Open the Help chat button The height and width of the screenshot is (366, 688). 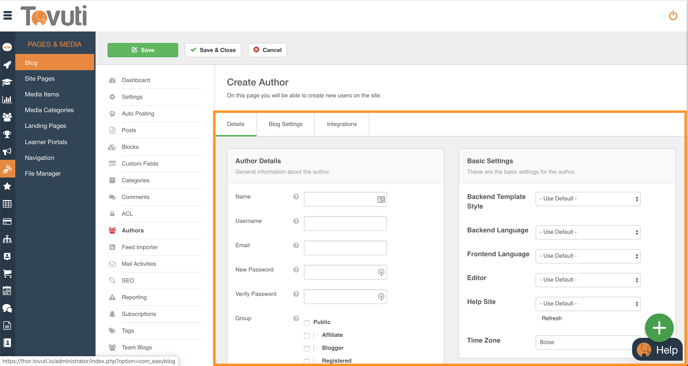click(657, 350)
